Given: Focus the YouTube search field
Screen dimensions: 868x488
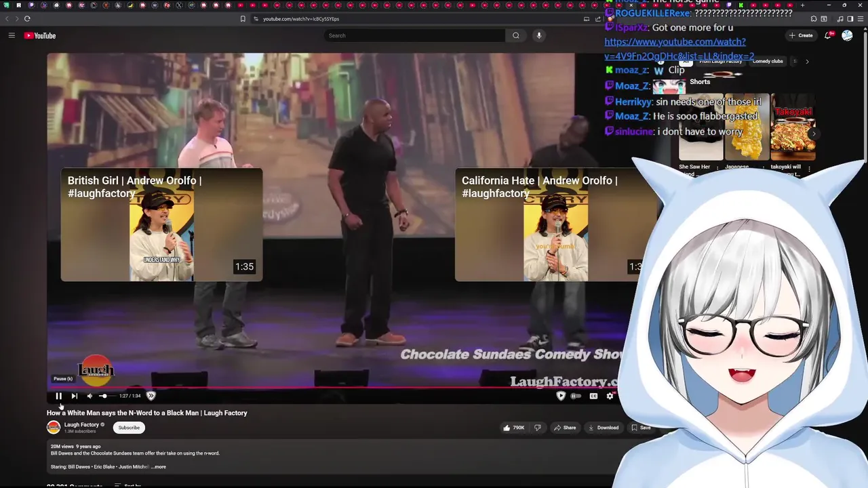Looking at the screenshot, I should (x=414, y=35).
